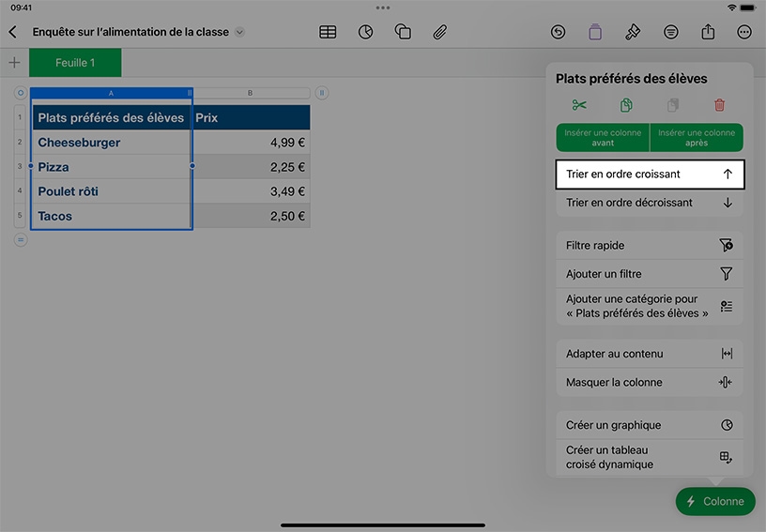
Task: Select the '2,25 €' cell
Action: (251, 167)
